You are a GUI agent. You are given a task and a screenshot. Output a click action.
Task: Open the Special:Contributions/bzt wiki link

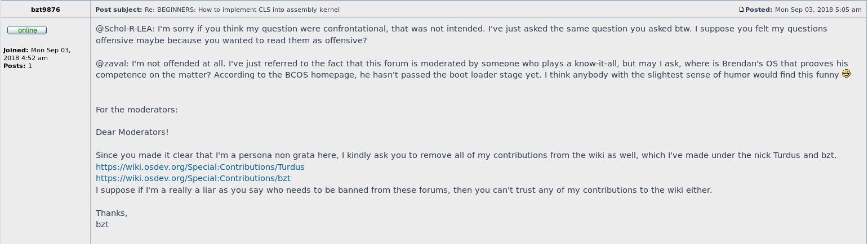click(193, 178)
